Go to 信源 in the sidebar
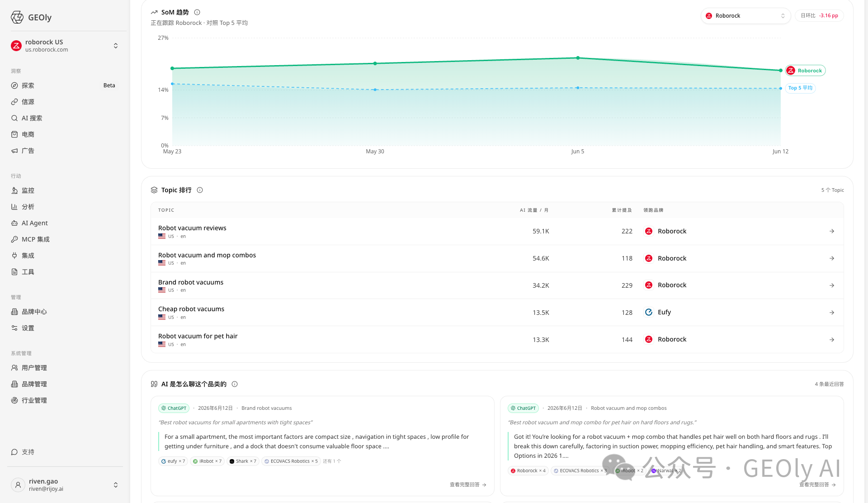This screenshot has width=868, height=503. (28, 102)
